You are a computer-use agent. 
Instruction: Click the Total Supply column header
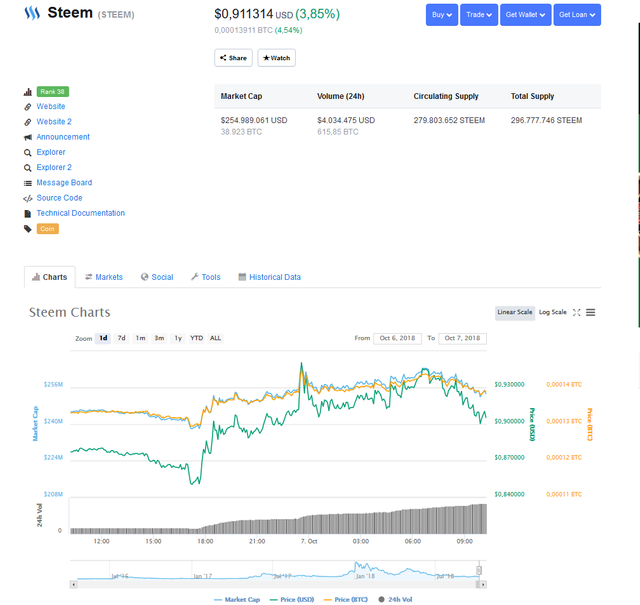point(532,96)
